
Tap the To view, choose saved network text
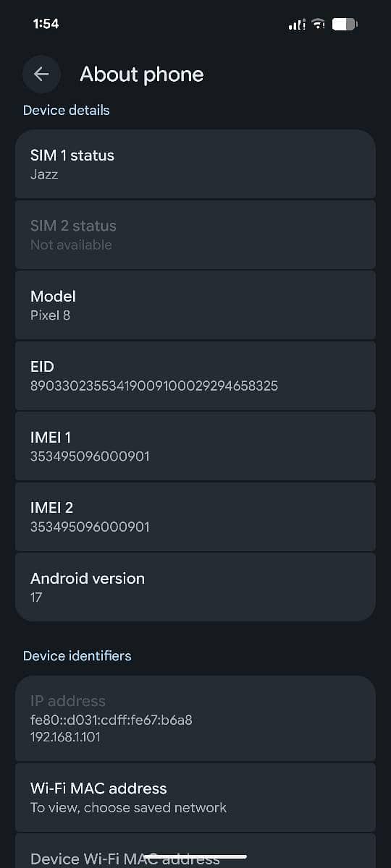129,807
